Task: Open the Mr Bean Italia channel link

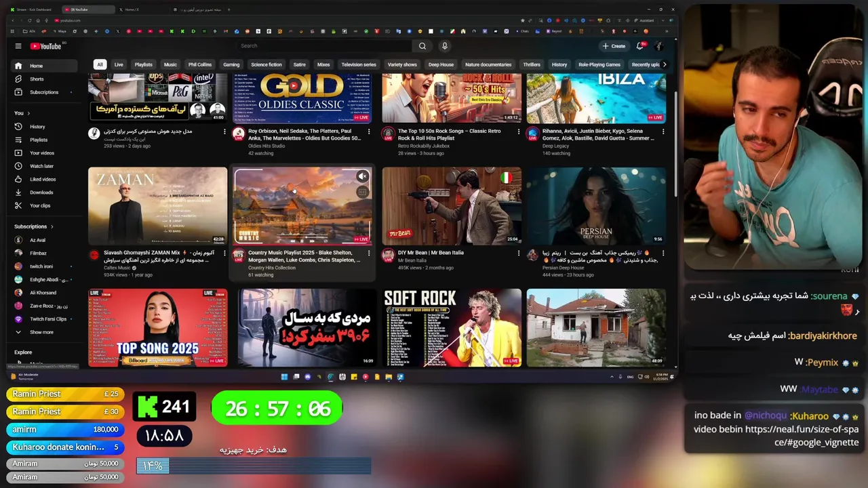Action: pyautogui.click(x=413, y=261)
